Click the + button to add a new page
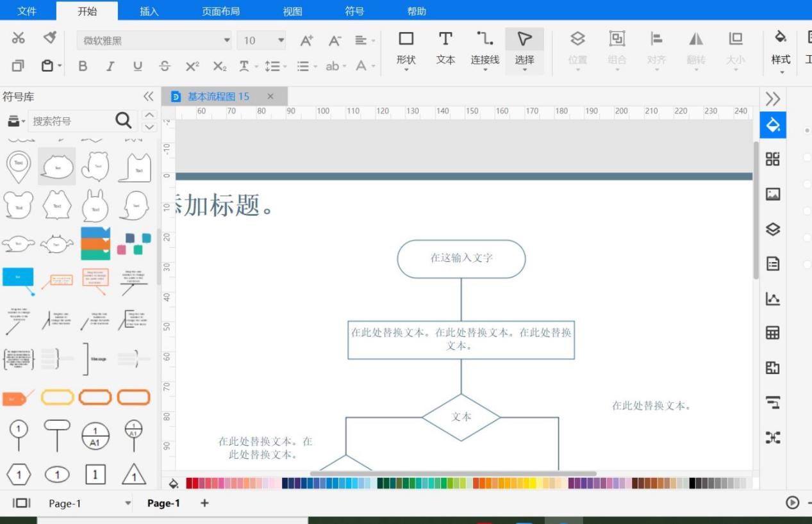 (204, 504)
